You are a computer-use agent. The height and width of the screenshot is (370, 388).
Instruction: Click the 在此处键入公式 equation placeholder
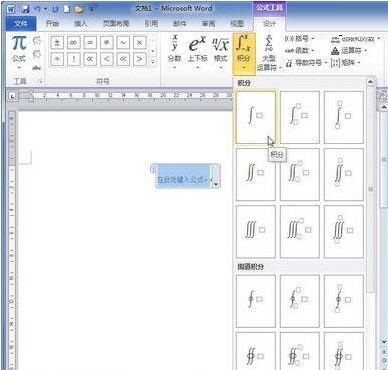[x=183, y=180]
